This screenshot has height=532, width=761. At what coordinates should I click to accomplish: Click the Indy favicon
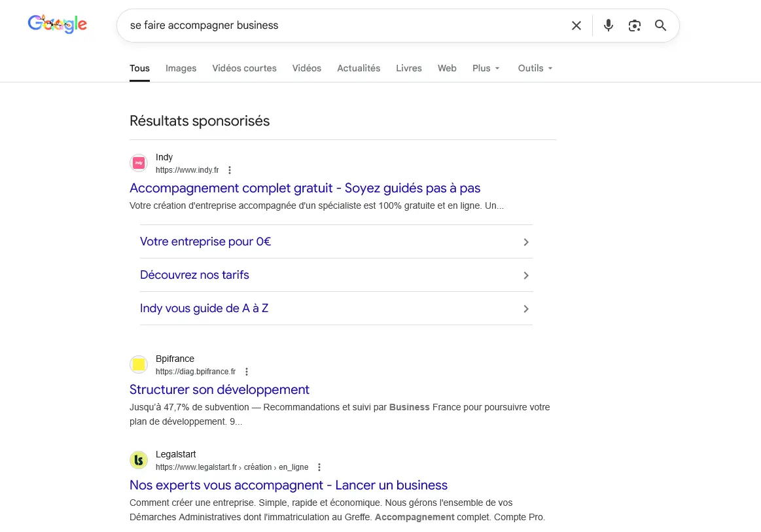coord(139,163)
